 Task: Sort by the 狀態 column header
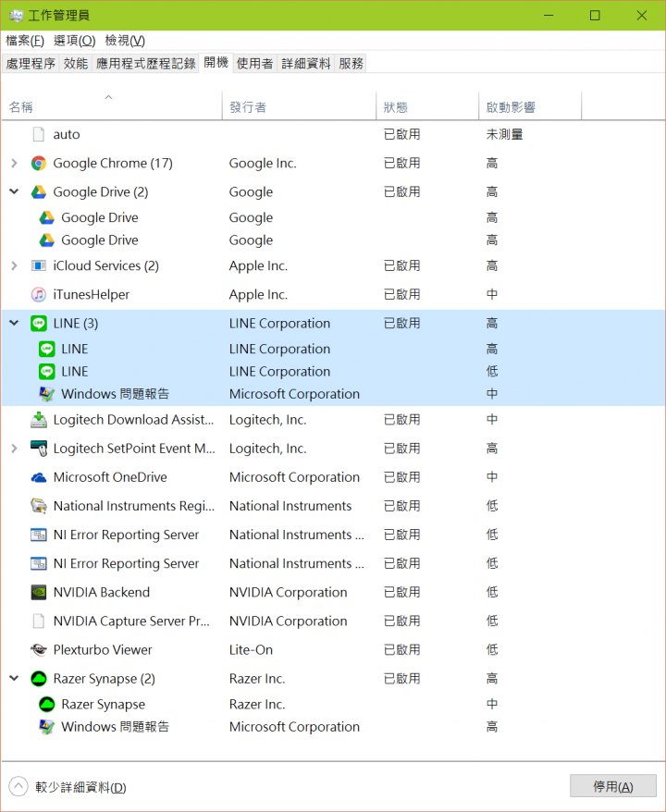click(x=427, y=106)
